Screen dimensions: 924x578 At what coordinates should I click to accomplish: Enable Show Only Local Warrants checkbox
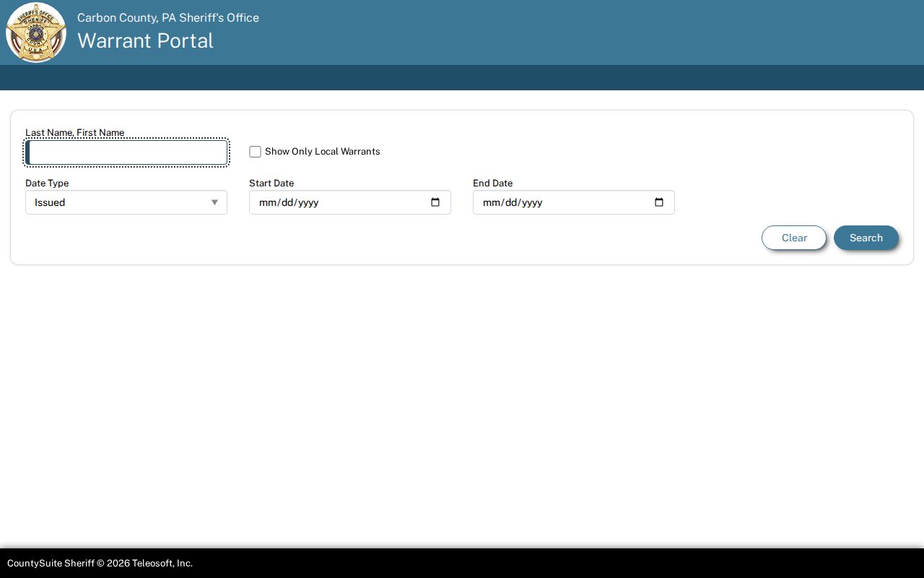coord(255,152)
